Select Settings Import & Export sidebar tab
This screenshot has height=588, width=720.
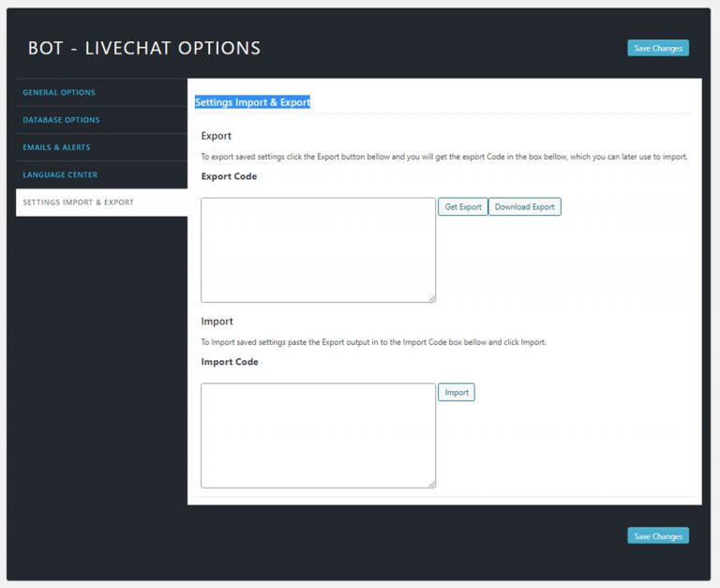(78, 203)
